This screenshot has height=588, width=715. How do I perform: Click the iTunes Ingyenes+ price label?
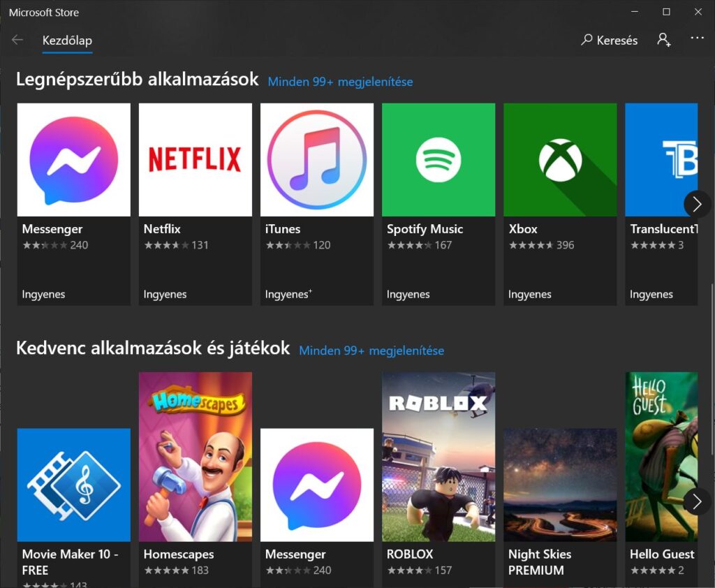click(x=288, y=294)
